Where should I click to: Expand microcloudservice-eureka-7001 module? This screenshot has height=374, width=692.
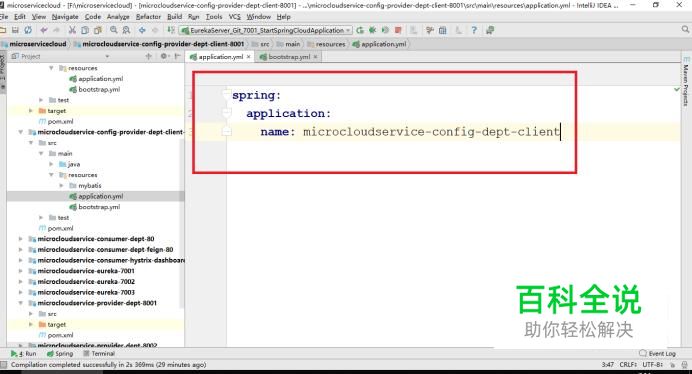click(21, 271)
